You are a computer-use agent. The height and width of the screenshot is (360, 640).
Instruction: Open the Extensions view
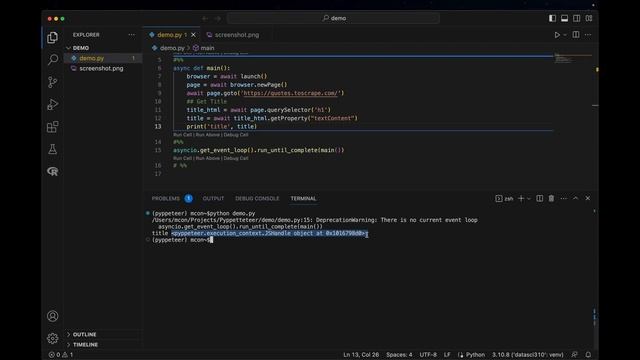point(53,127)
